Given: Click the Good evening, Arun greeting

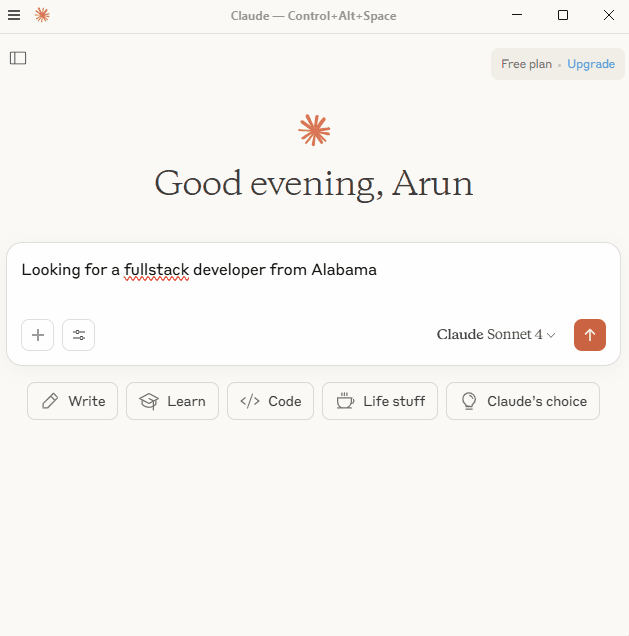Looking at the screenshot, I should [314, 183].
